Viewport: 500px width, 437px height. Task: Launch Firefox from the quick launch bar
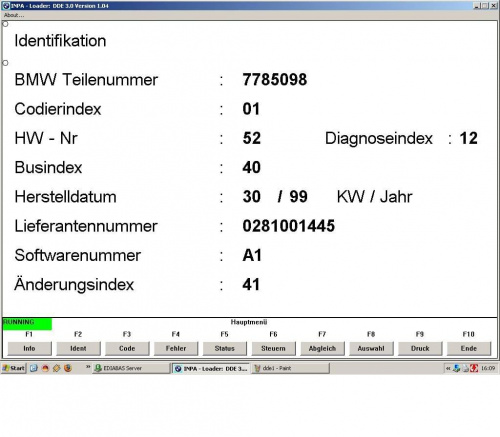(x=68, y=368)
